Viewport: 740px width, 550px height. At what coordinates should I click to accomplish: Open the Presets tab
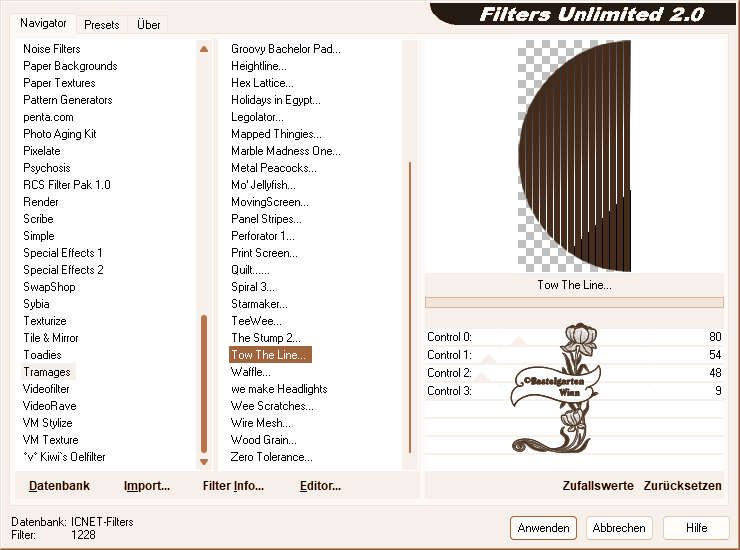click(x=101, y=25)
